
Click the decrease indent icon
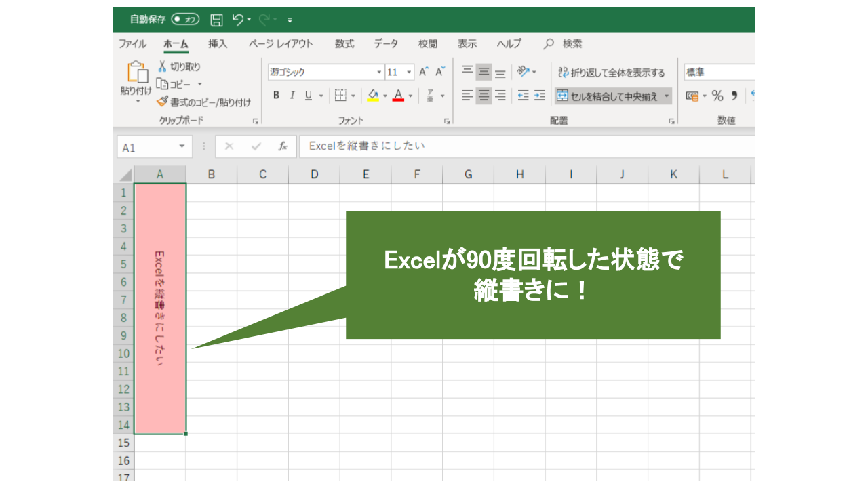[523, 96]
